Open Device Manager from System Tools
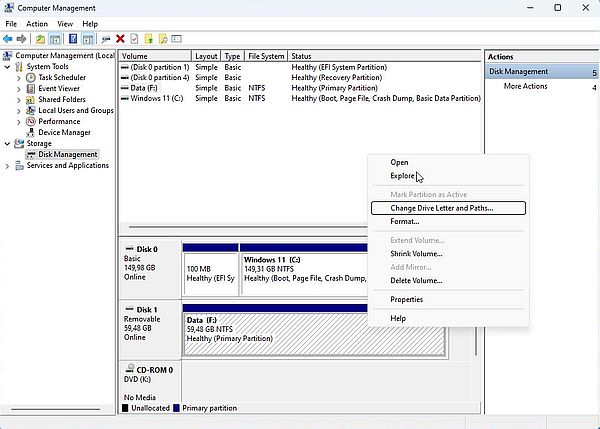Screen dimensions: 600x429 coord(64,132)
